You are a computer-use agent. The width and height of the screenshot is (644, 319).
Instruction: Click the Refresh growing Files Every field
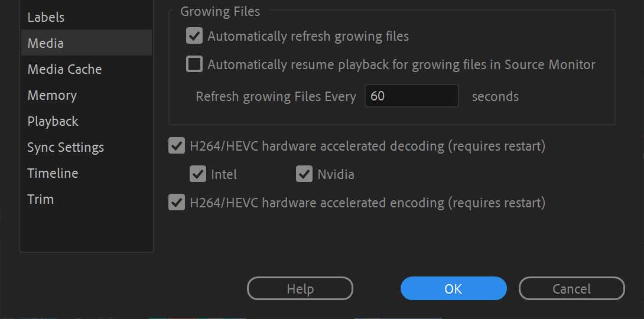click(x=411, y=96)
